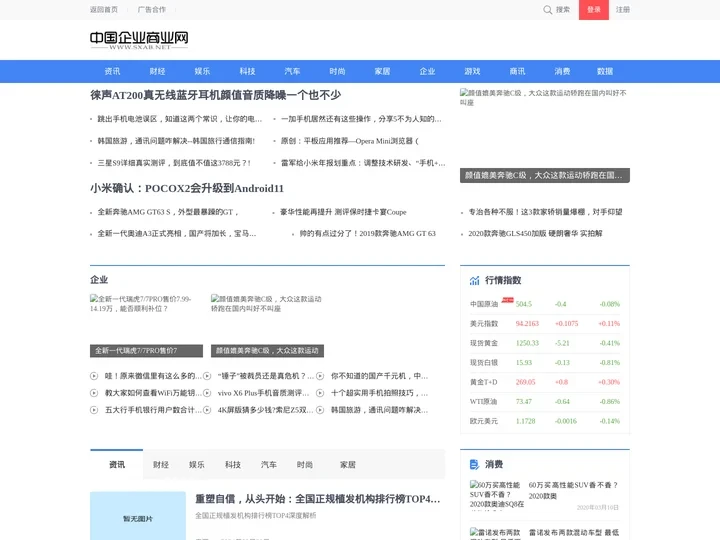Go to 商讯 in navigation bar
The width and height of the screenshot is (720, 540).
tap(518, 71)
